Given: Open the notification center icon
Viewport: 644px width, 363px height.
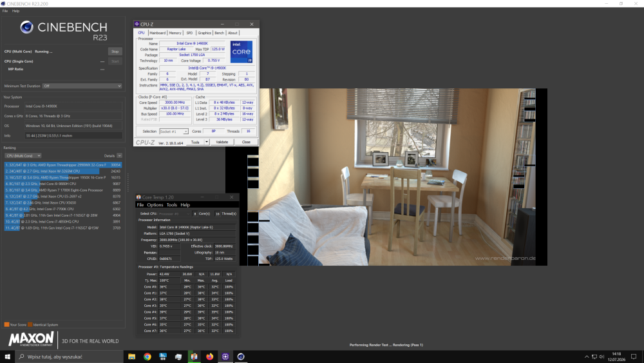Looking at the screenshot, I should (x=634, y=357).
